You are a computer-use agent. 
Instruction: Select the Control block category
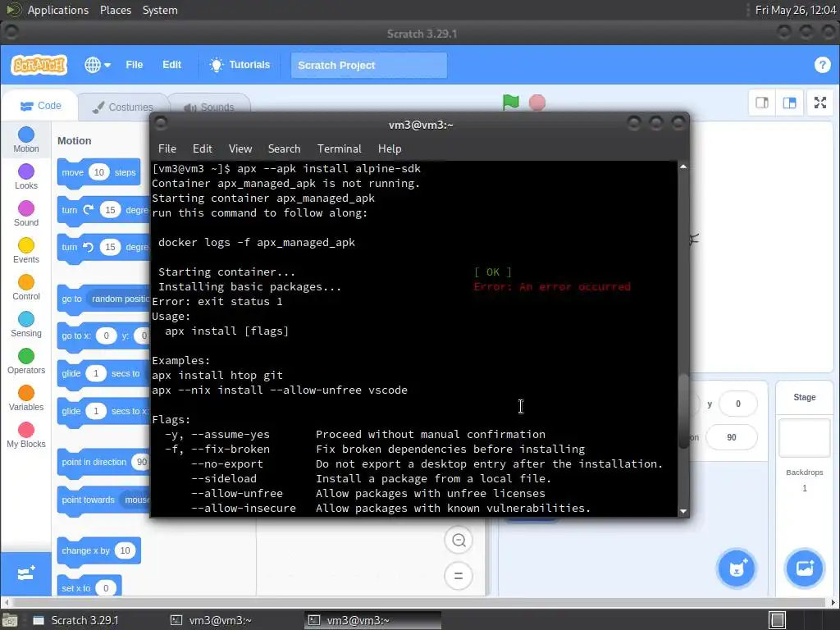(25, 288)
